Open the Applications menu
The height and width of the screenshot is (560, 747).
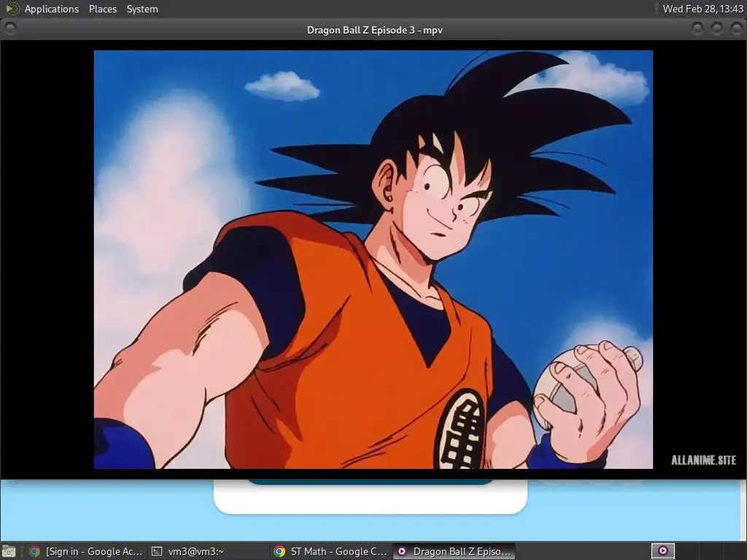pyautogui.click(x=52, y=9)
